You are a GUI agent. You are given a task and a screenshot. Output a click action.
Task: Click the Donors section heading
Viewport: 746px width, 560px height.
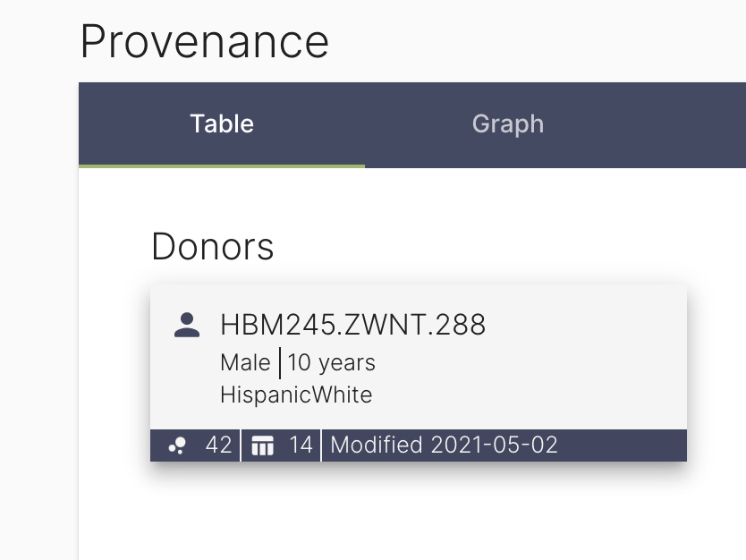point(212,247)
